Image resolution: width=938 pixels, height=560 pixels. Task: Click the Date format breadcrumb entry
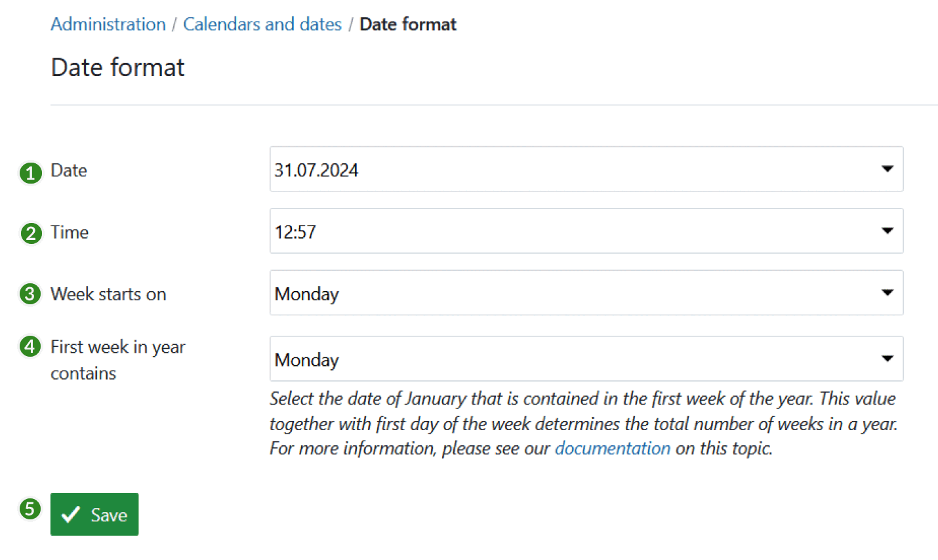[407, 24]
